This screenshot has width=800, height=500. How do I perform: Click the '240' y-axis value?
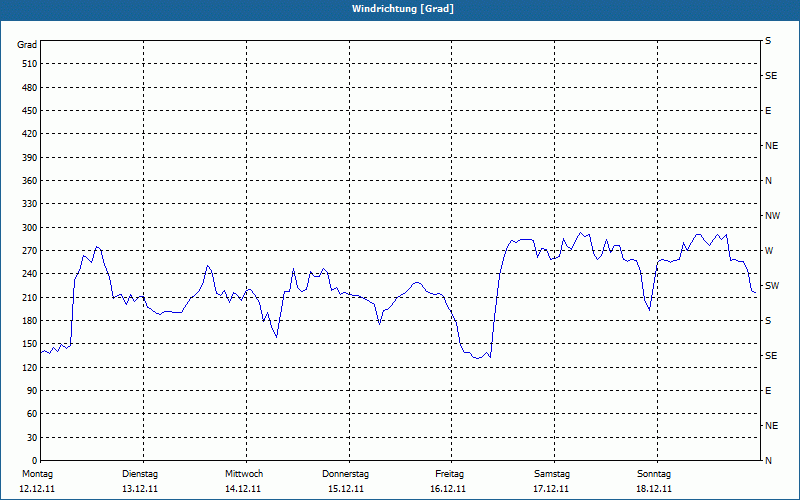pyautogui.click(x=30, y=274)
